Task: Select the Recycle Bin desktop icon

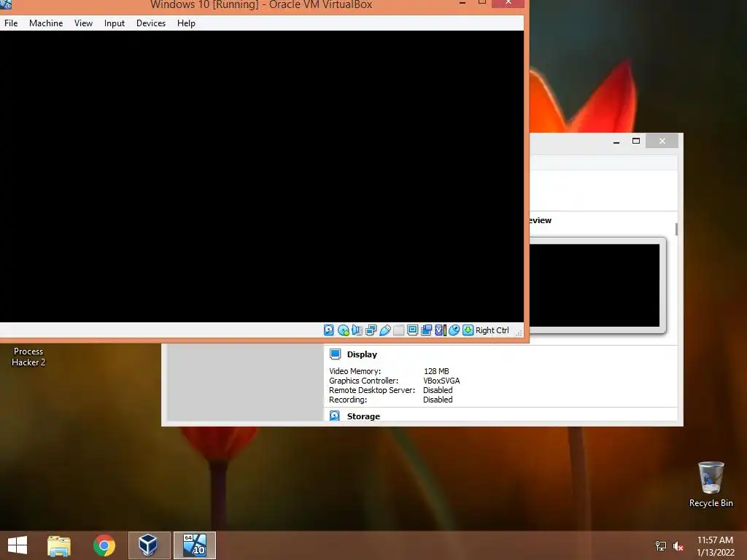Action: [x=711, y=484]
